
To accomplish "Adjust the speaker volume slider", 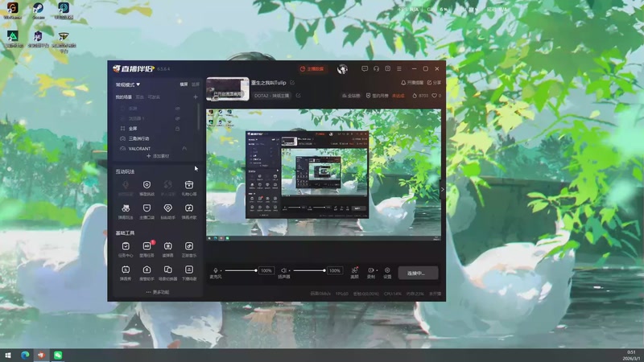I will [x=309, y=270].
